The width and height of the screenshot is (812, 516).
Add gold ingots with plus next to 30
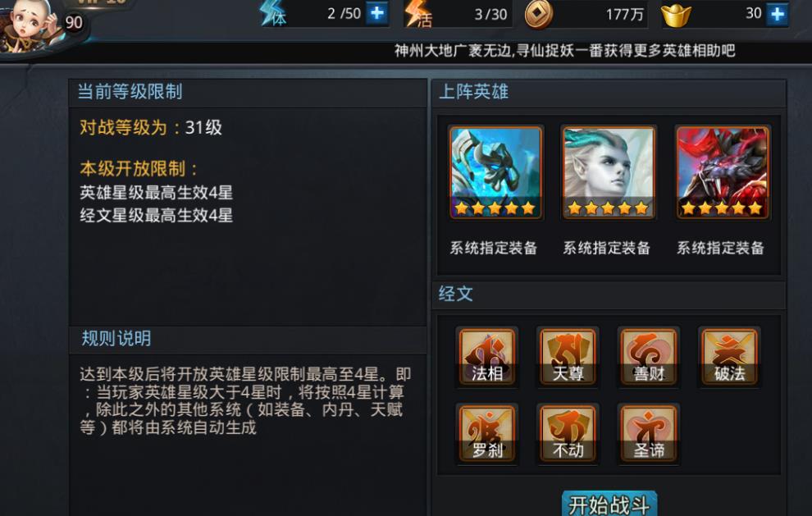[778, 14]
